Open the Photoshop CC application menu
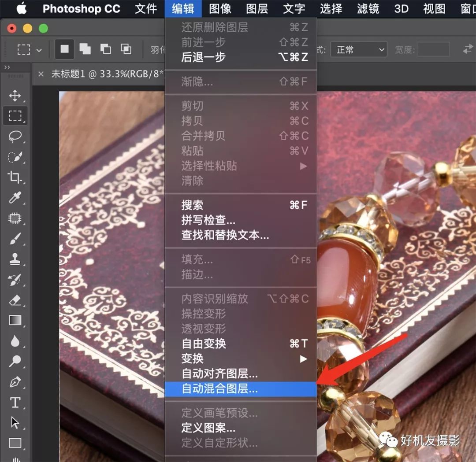The width and height of the screenshot is (476, 462). point(82,8)
